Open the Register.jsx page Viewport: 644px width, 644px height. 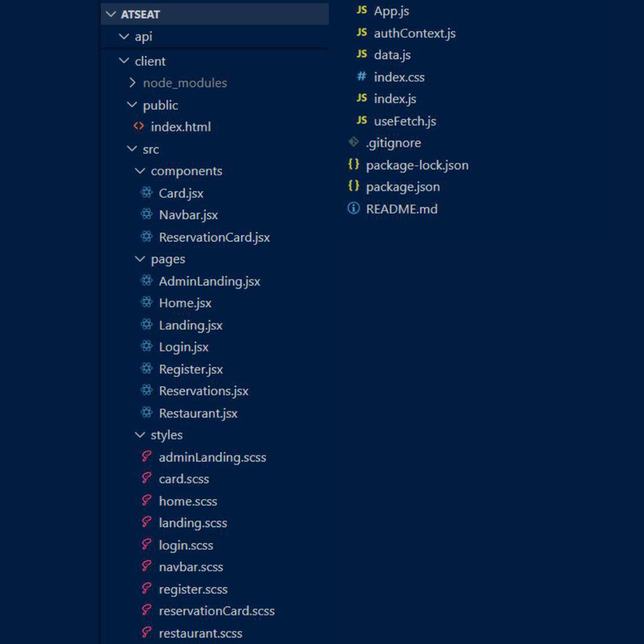[x=191, y=370]
